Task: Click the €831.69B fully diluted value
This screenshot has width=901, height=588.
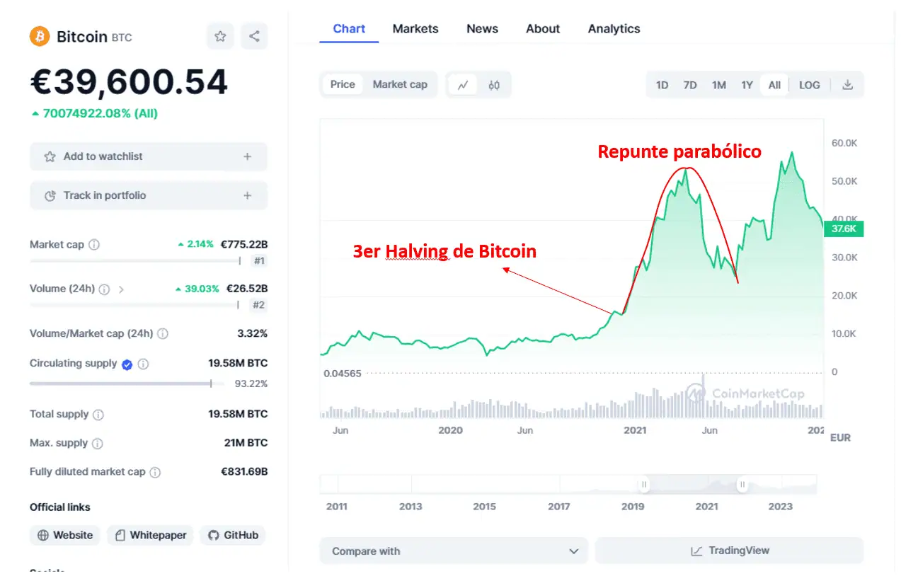Action: coord(244,472)
